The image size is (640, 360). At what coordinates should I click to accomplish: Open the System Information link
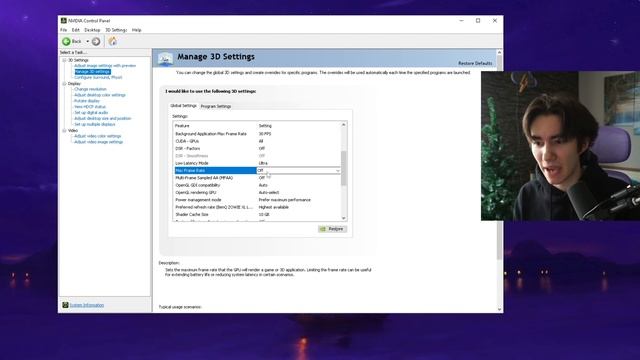point(87,305)
